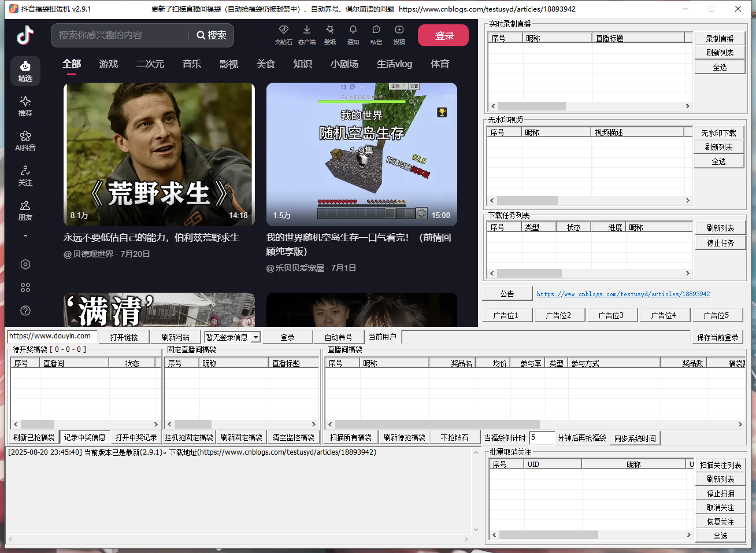Image resolution: width=756 pixels, height=553 pixels.
Task: Open the AI抖音 sidebar icon
Action: click(x=25, y=141)
